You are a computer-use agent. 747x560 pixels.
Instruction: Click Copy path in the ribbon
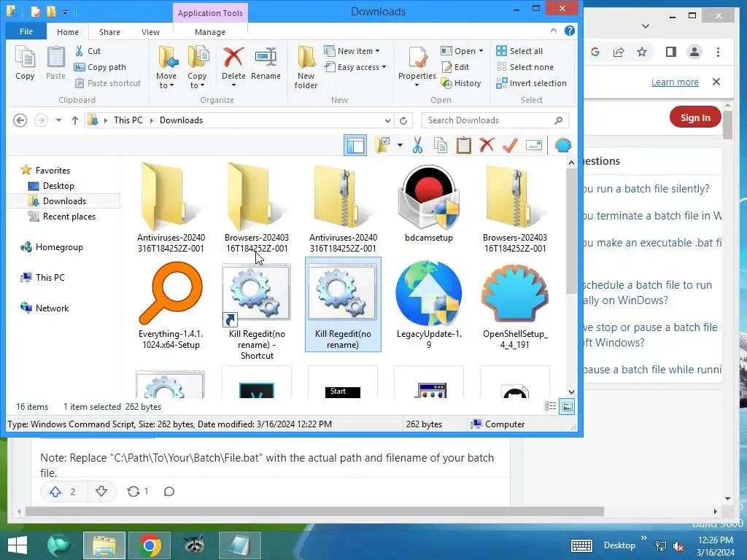click(x=100, y=67)
